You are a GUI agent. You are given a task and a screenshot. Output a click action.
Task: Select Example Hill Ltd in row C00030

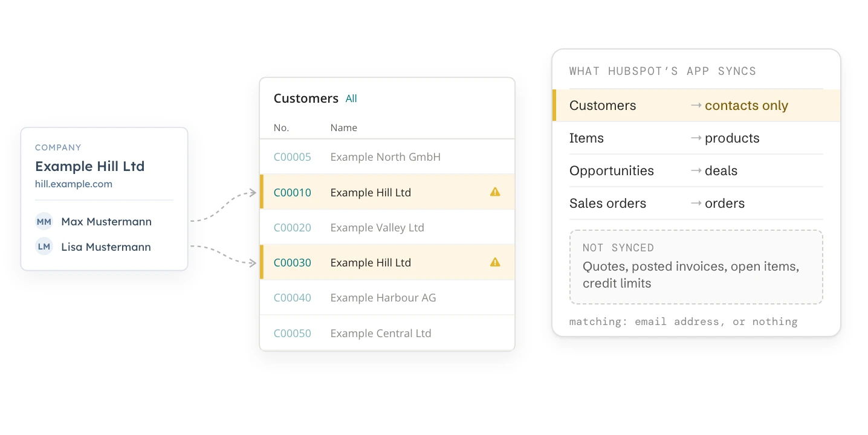point(371,263)
